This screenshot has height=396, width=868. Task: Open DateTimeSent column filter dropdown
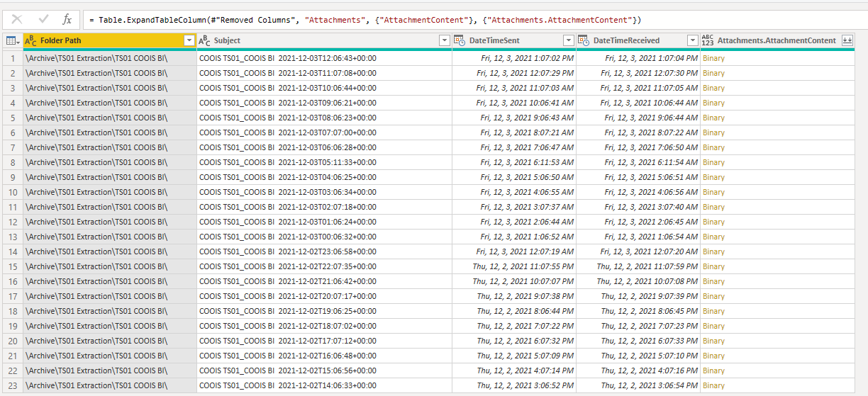click(x=569, y=41)
